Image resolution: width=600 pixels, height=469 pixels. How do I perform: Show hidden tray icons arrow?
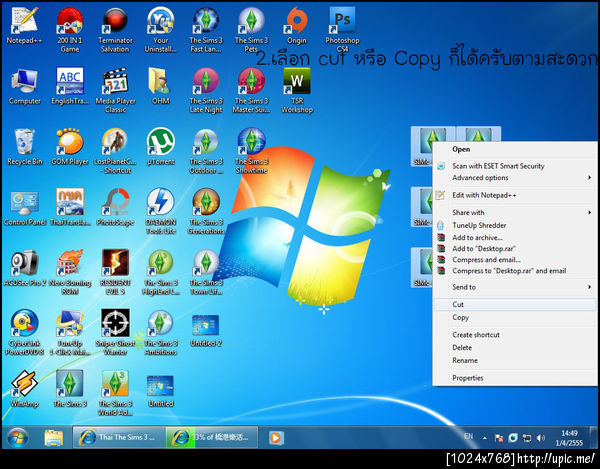pos(484,438)
